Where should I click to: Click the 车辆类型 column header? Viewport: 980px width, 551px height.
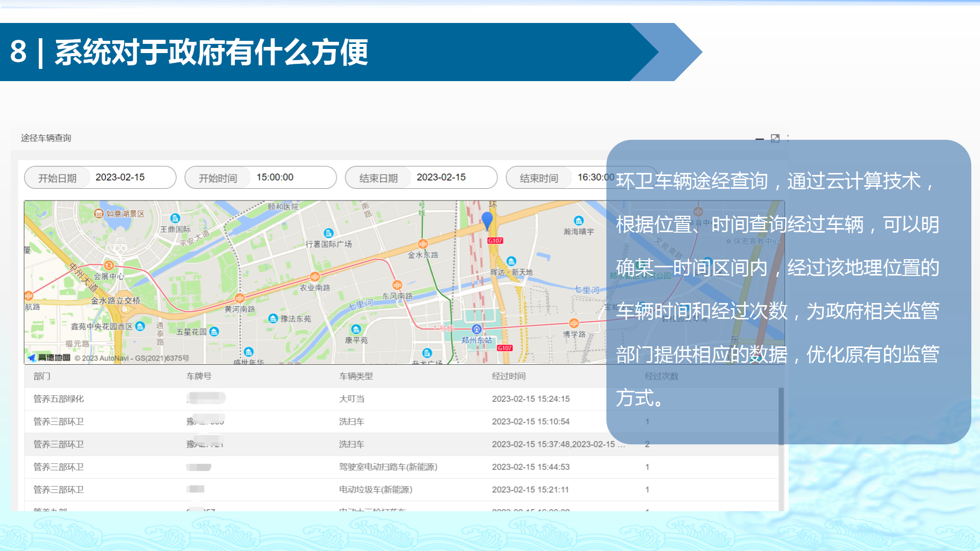click(356, 376)
